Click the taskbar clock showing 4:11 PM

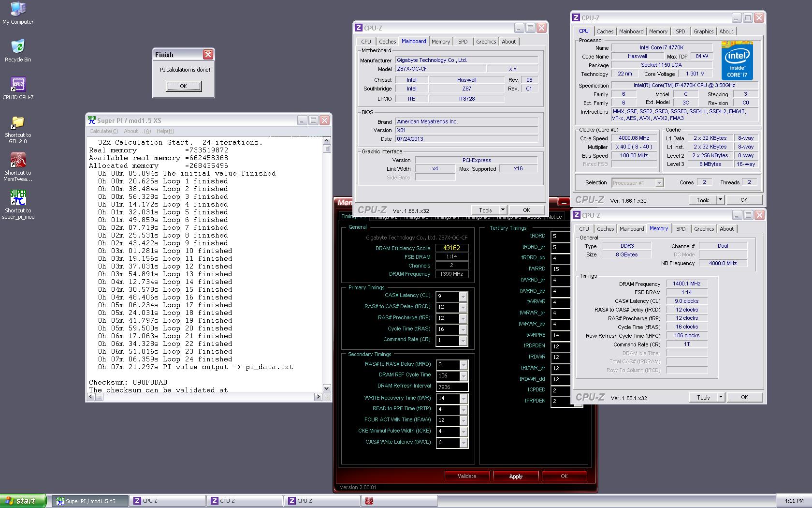(794, 501)
